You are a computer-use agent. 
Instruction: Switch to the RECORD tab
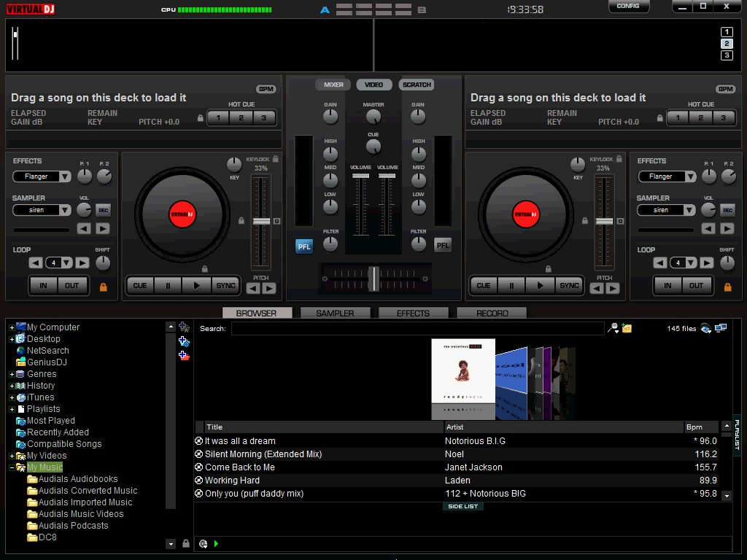click(492, 313)
